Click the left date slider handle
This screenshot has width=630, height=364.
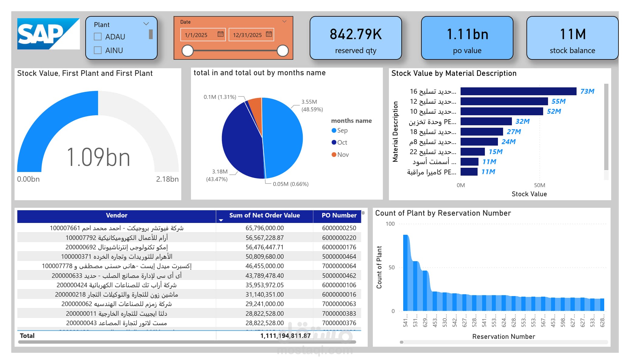pos(188,51)
